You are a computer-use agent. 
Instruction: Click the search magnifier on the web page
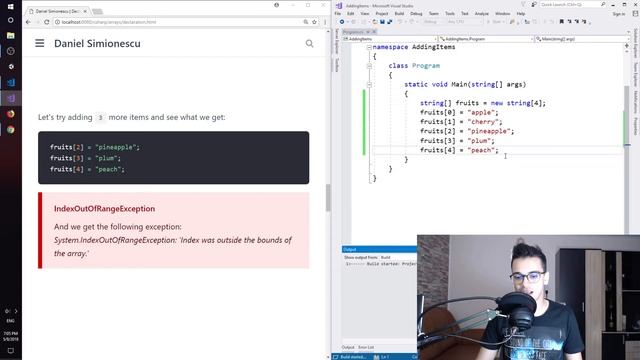pos(309,43)
